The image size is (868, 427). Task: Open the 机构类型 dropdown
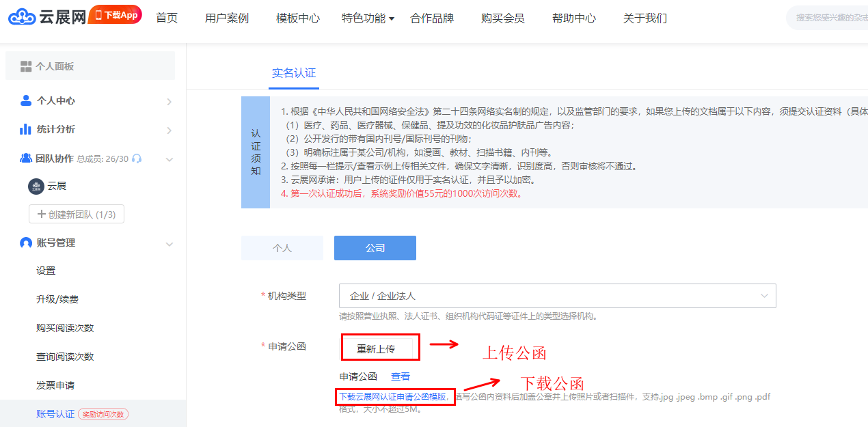(558, 296)
